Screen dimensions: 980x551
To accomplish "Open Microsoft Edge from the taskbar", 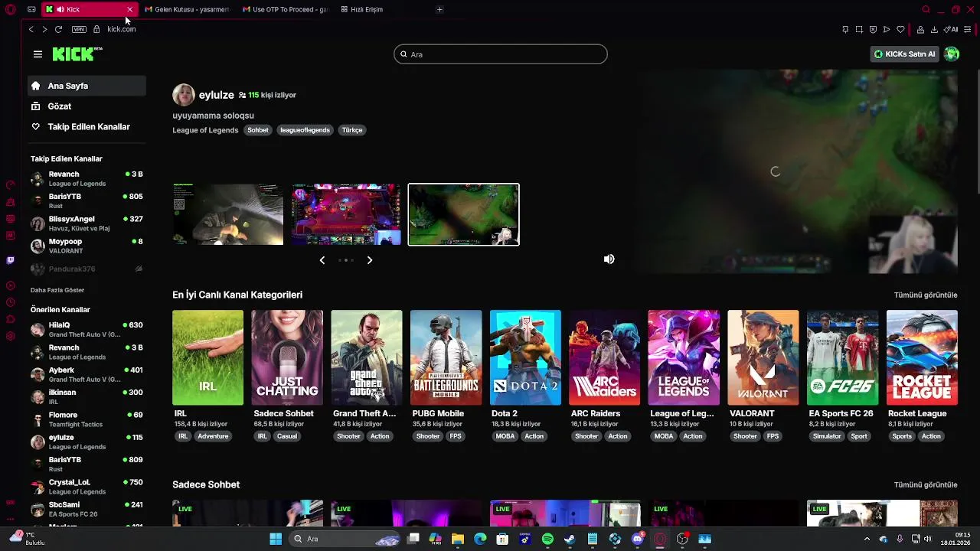I will (480, 539).
